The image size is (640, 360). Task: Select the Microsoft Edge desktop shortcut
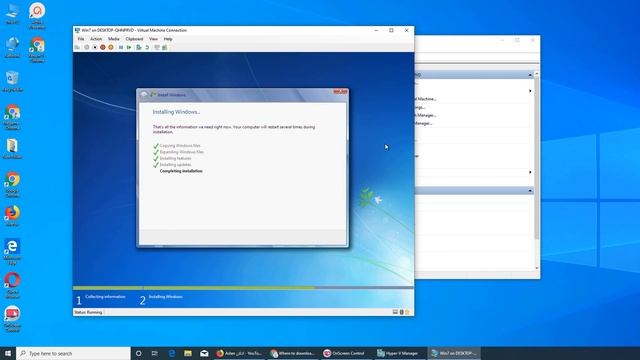click(x=12, y=251)
